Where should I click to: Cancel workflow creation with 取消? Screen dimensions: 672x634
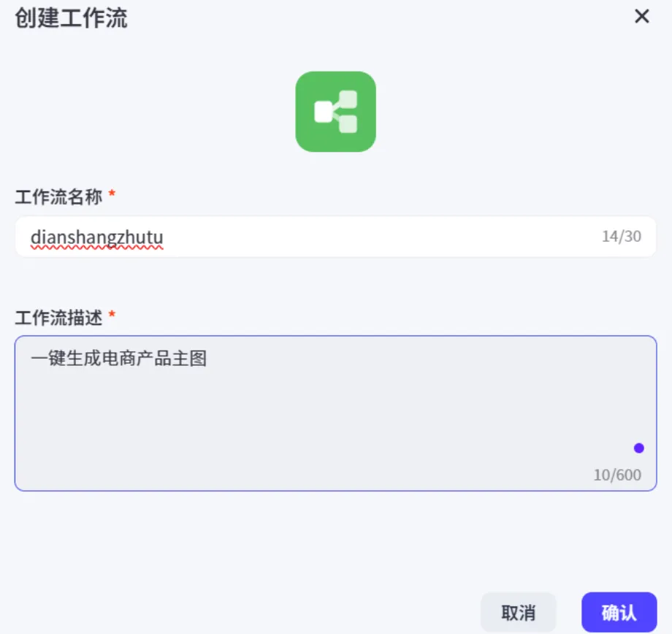pyautogui.click(x=518, y=613)
